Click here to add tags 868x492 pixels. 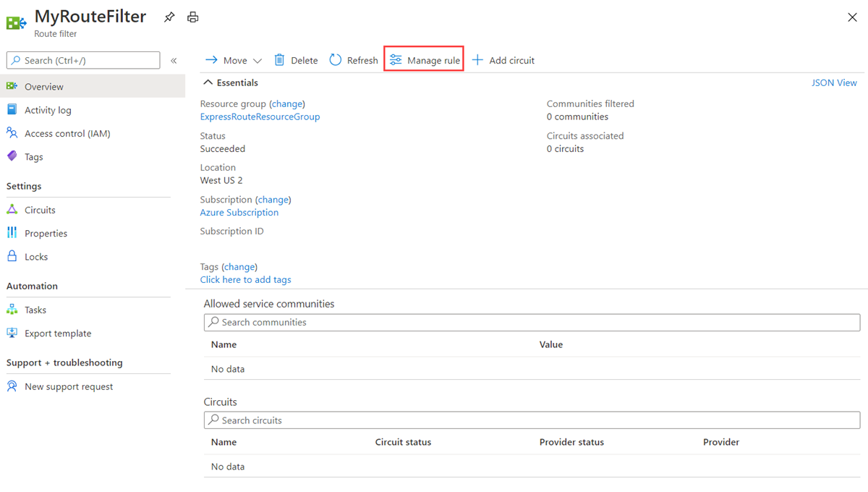point(245,279)
